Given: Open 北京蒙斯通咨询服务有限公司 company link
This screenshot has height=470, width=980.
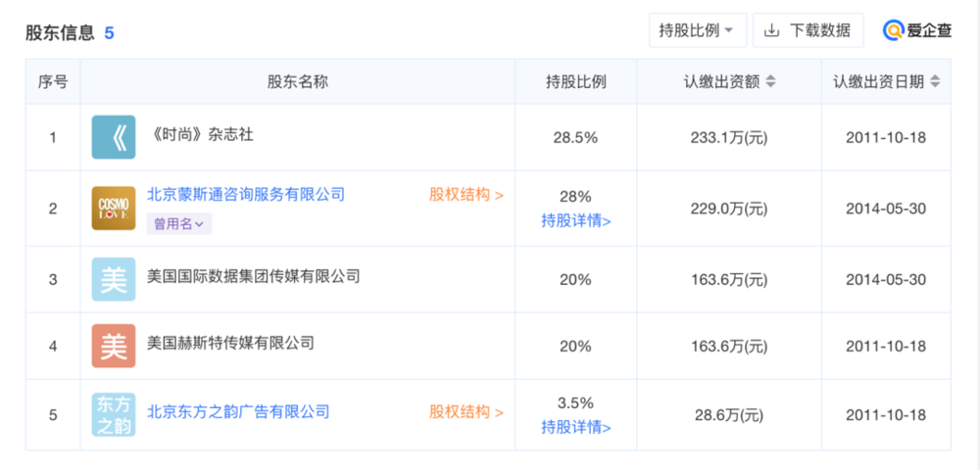Looking at the screenshot, I should coord(246,195).
